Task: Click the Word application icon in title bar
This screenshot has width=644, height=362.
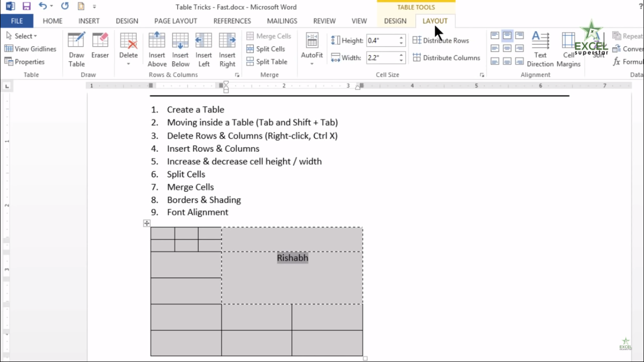Action: pyautogui.click(x=10, y=7)
